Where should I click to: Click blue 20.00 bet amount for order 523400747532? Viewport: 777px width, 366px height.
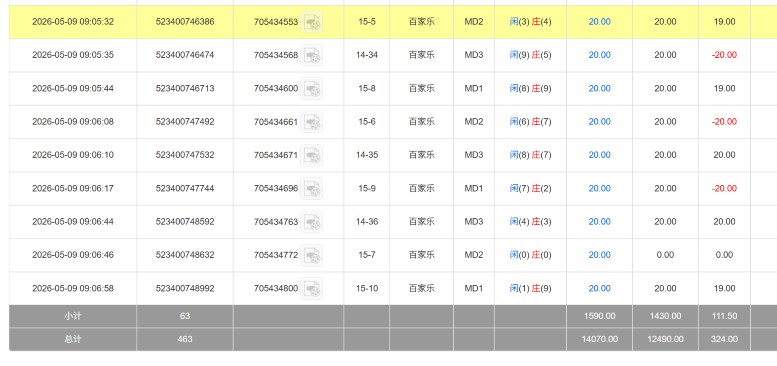pyautogui.click(x=599, y=155)
